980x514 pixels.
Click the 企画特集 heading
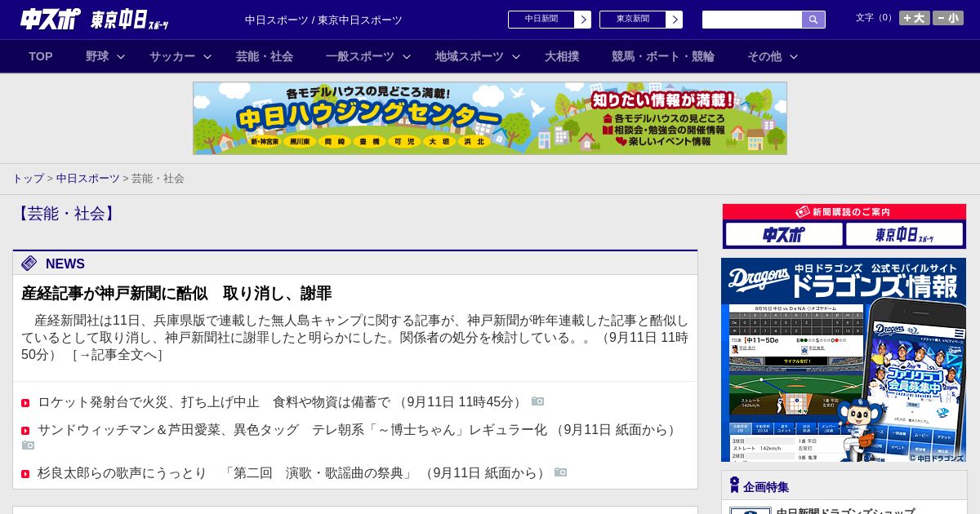(x=766, y=487)
